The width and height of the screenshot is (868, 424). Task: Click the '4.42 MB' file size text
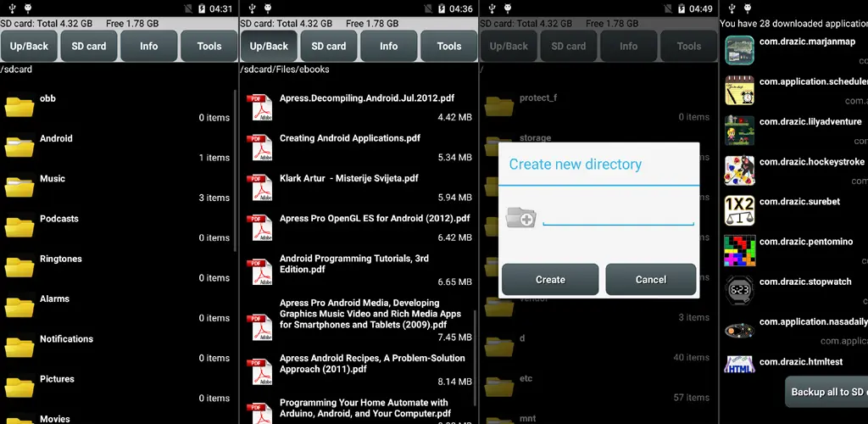454,117
